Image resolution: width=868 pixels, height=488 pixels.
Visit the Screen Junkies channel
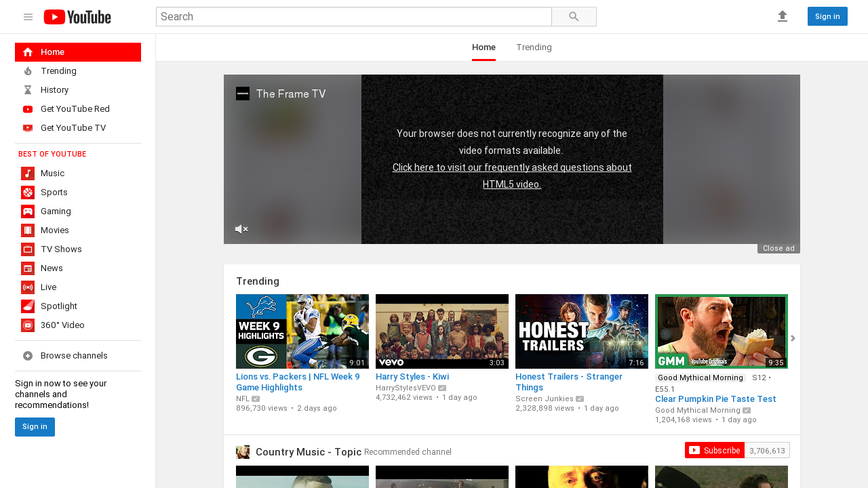coord(545,399)
